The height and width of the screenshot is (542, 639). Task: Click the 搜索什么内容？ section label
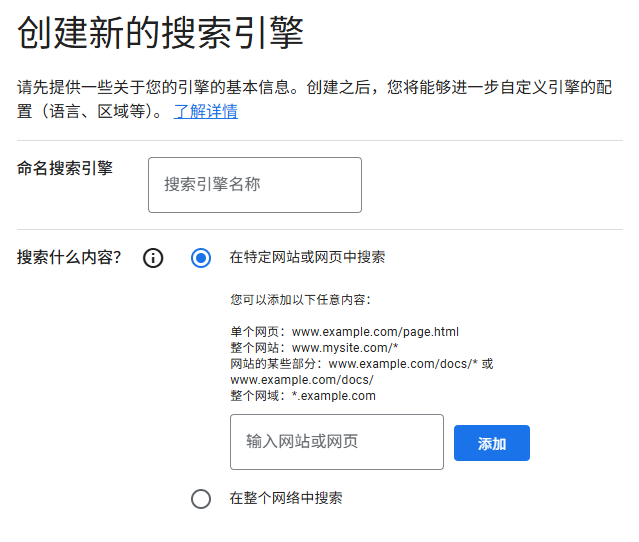coord(69,257)
